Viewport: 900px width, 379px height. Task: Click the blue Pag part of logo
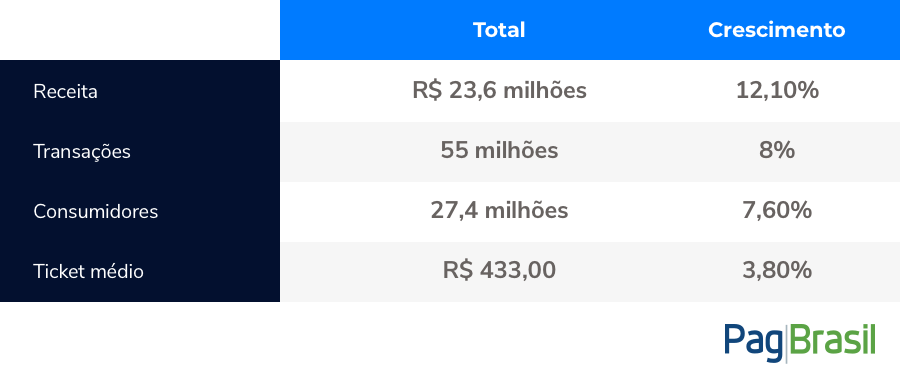click(754, 344)
